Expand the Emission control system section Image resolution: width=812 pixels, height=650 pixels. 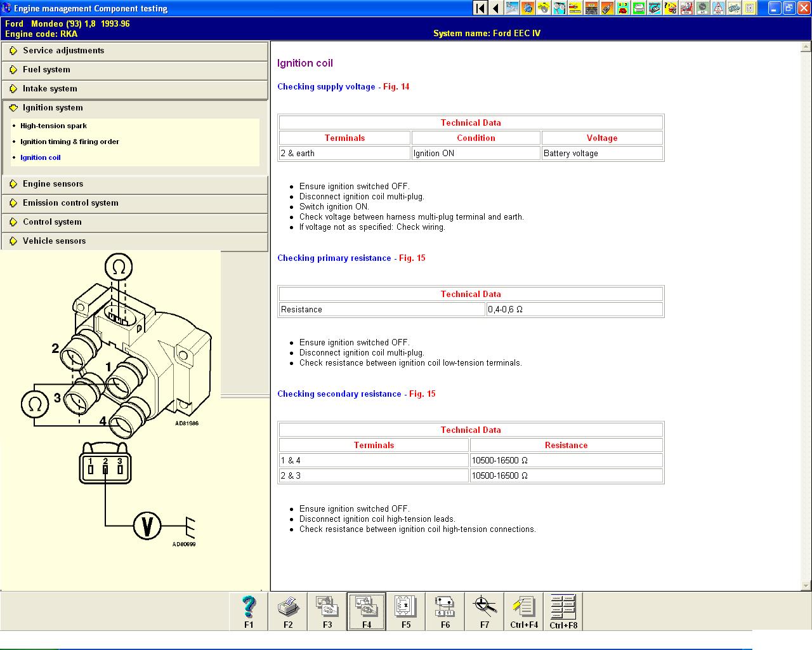(135, 203)
